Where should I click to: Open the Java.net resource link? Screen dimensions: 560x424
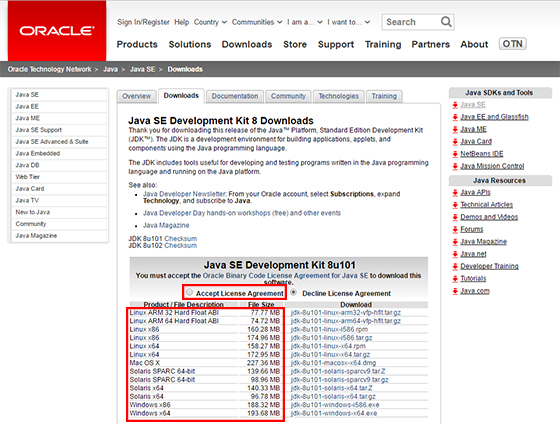[x=473, y=254]
